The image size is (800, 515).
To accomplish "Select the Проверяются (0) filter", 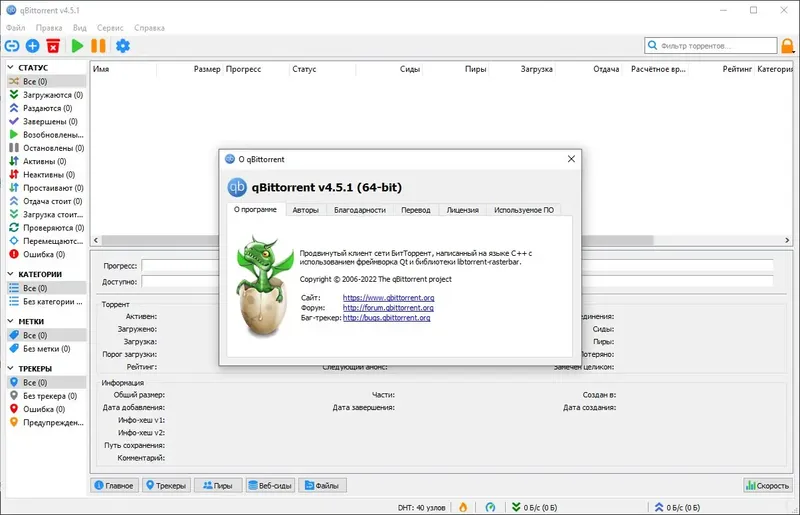I will 46,228.
